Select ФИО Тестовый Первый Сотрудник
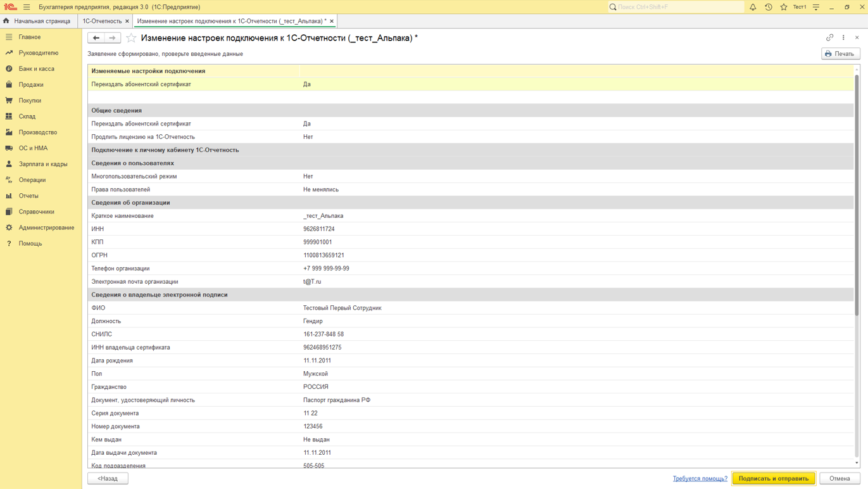 pos(342,308)
